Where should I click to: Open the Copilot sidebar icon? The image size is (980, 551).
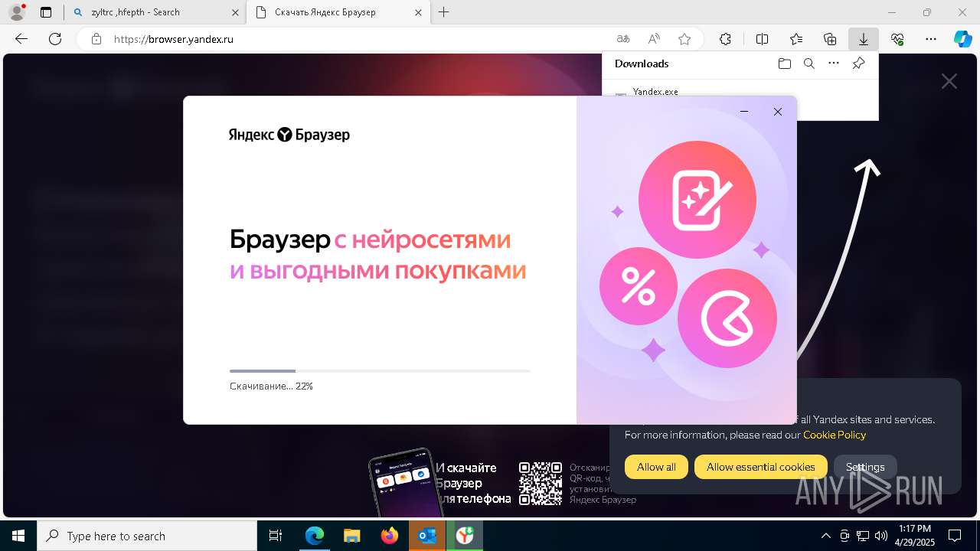click(962, 39)
